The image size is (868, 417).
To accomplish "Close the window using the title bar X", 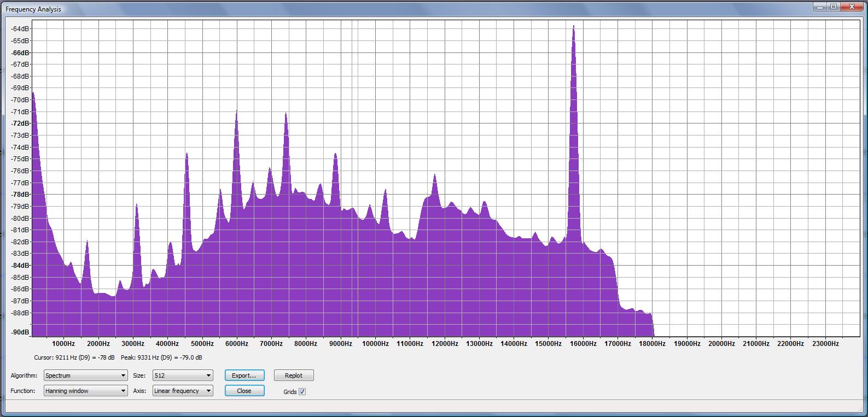I will [852, 7].
